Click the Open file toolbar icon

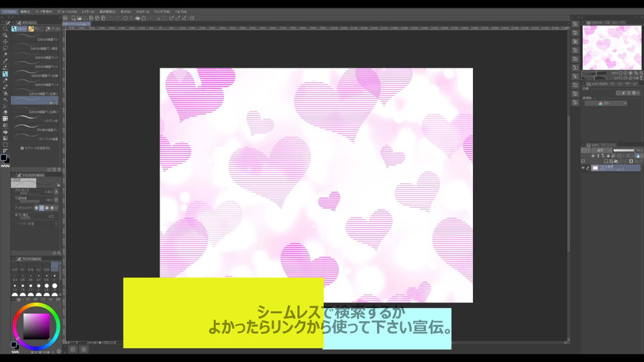[79, 18]
